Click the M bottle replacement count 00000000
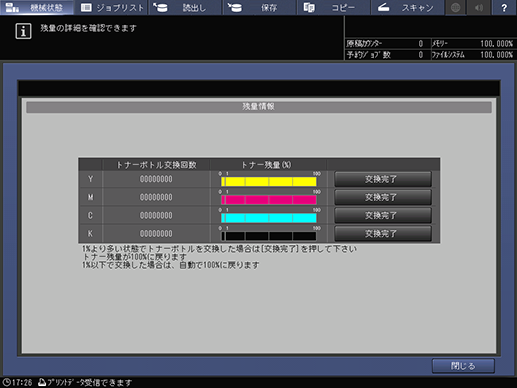 [156, 197]
